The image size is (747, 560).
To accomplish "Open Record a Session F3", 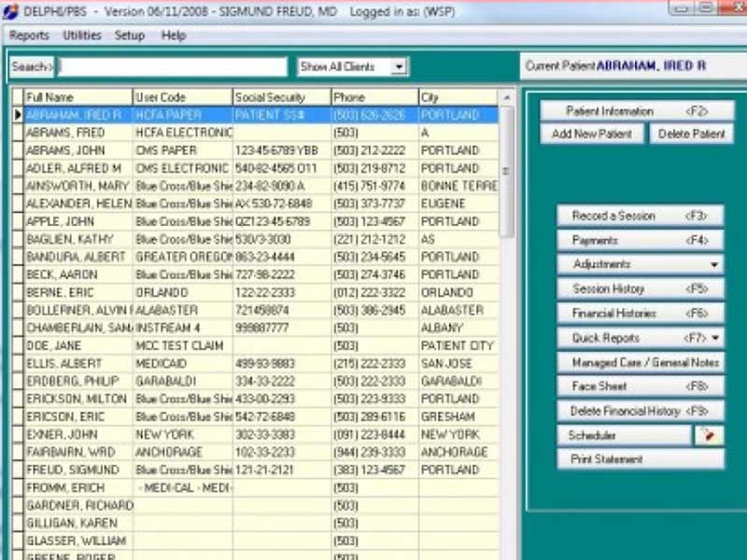I will pos(641,216).
